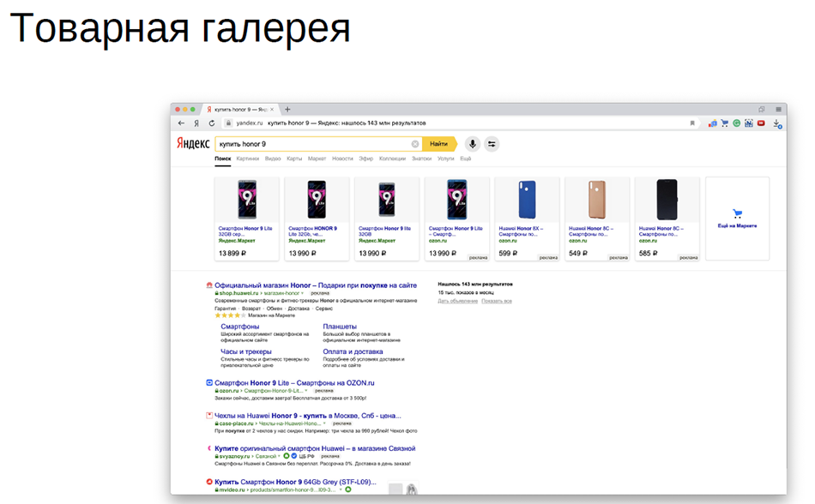The height and width of the screenshot is (504, 815).
Task: Open the Связной Huawei smartphone result
Action: 315,448
